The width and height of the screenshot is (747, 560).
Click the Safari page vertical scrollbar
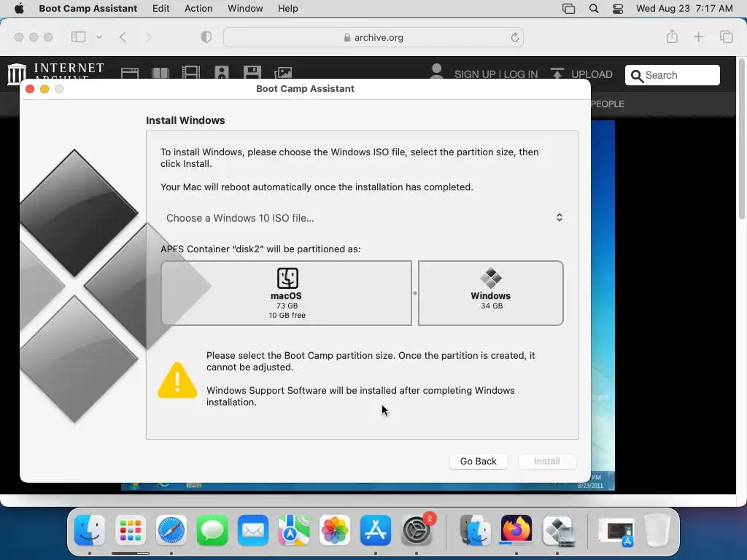coord(741,138)
